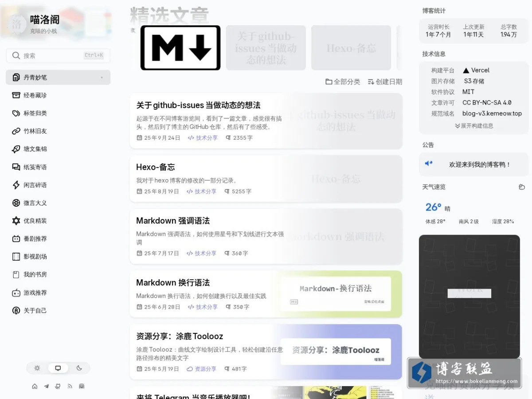
Task: Click the Markdown-换行语法 cover image
Action: (336, 293)
